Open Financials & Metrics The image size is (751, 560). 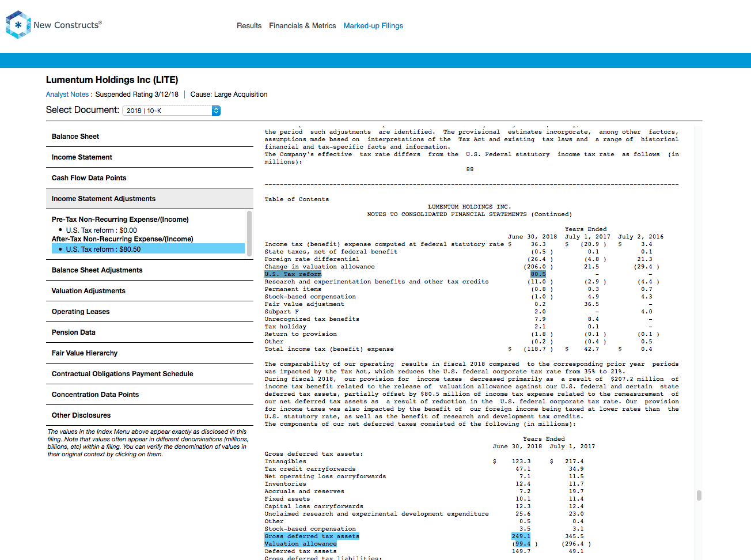(x=302, y=26)
